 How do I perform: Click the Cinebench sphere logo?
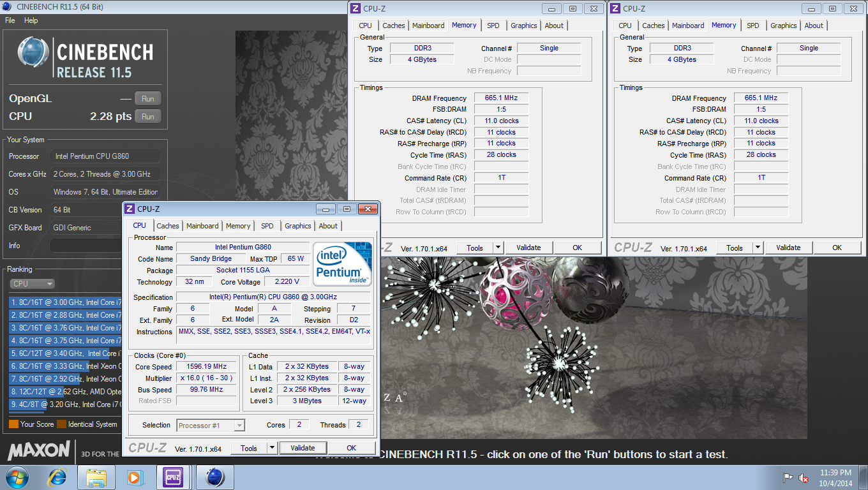click(34, 52)
